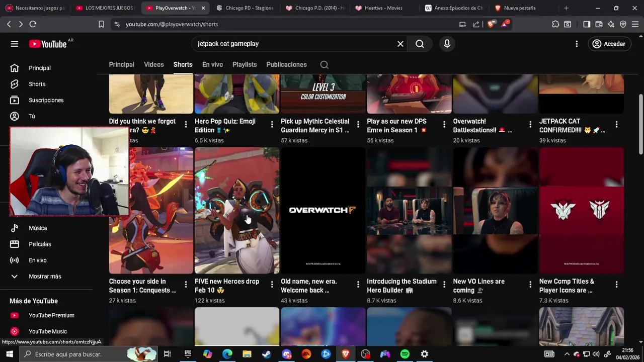Open Brave Leo AI sparkle icon
The width and height of the screenshot is (644, 362).
point(611,24)
